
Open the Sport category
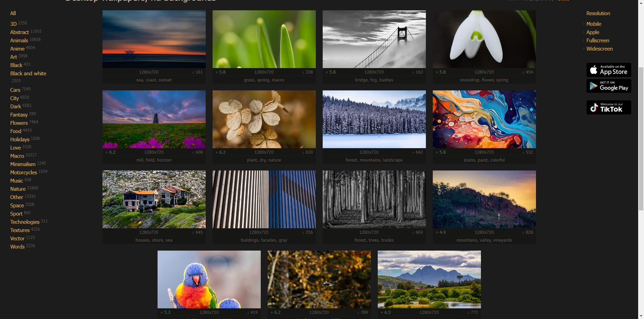(x=17, y=214)
